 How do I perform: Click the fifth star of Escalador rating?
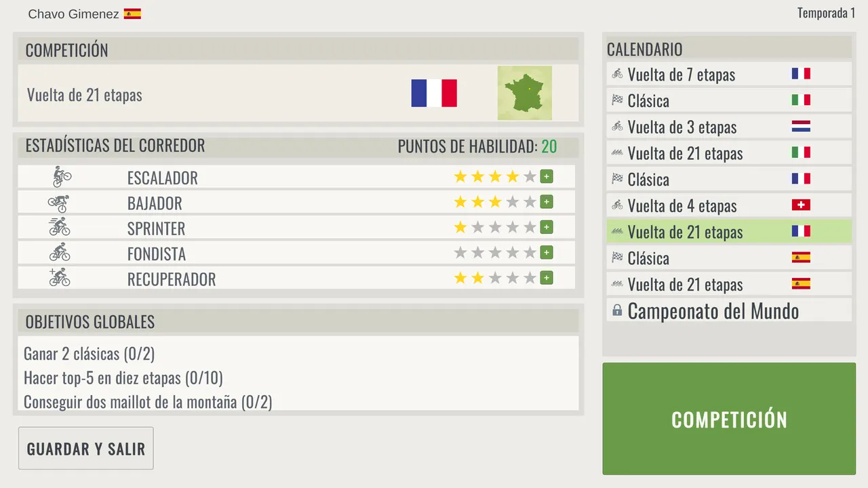[530, 177]
